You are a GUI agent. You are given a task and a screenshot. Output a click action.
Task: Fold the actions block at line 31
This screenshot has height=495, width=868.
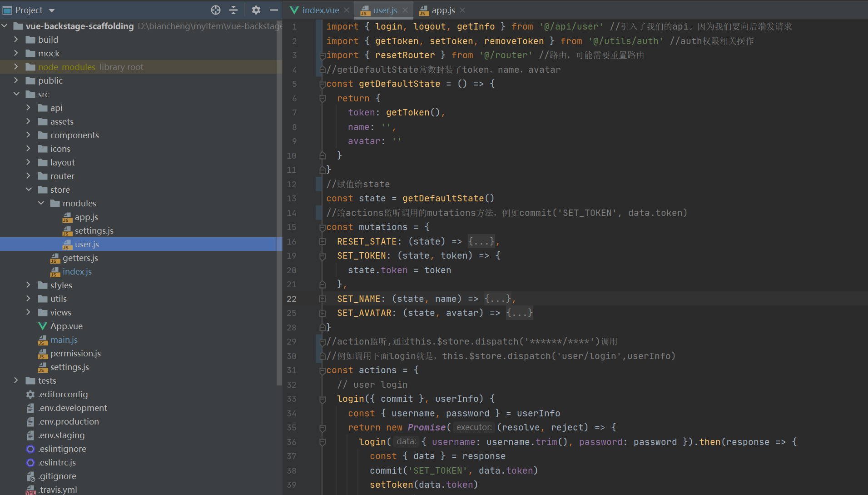pyautogui.click(x=322, y=370)
